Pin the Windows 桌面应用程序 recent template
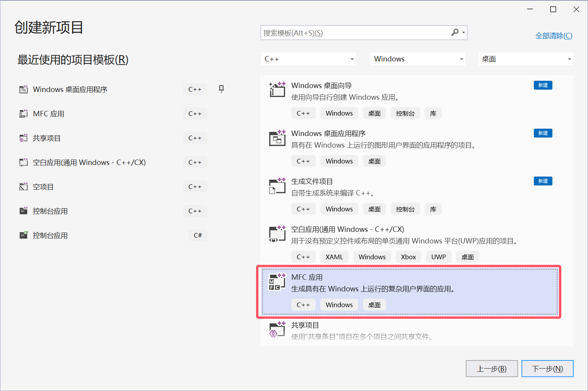The image size is (588, 391). click(221, 89)
